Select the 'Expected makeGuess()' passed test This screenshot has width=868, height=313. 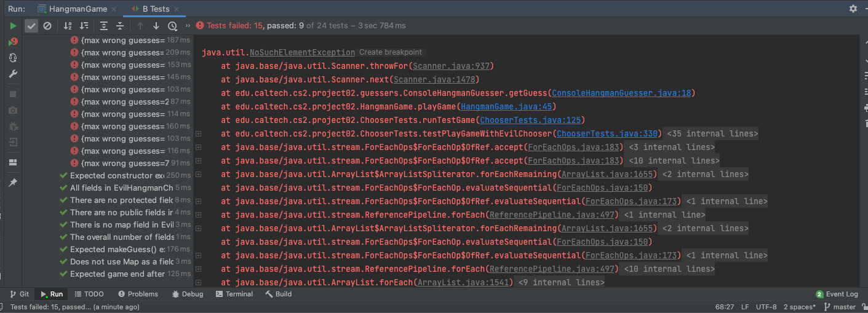pyautogui.click(x=117, y=249)
